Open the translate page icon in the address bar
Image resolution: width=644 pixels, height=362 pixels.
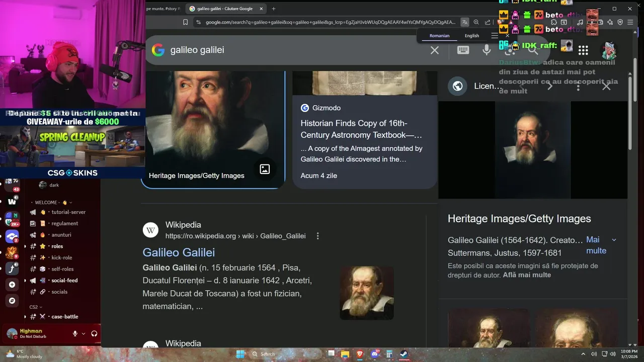pos(465,22)
